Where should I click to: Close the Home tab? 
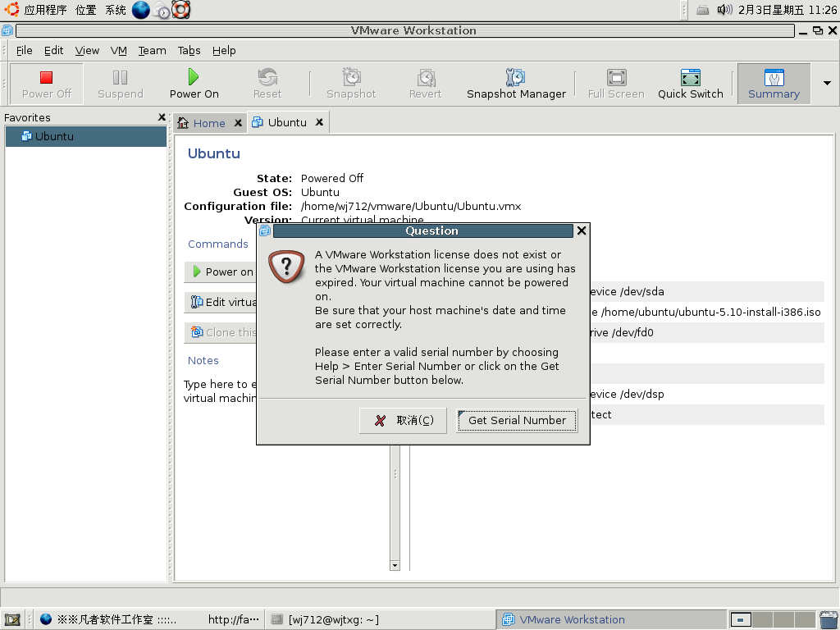pyautogui.click(x=239, y=123)
